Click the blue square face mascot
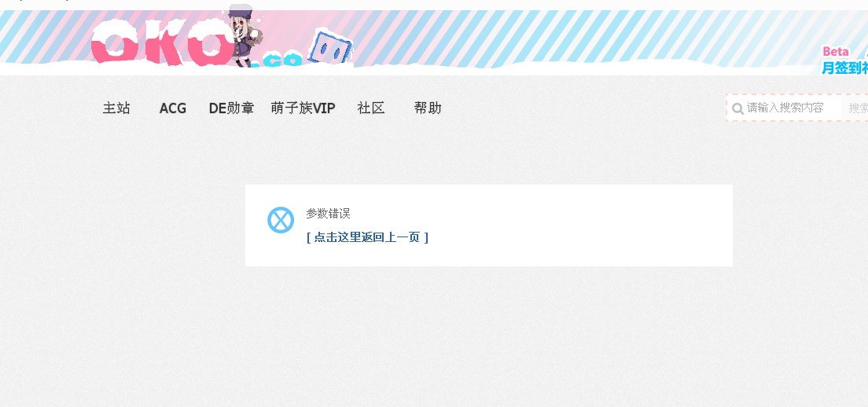Viewport: 868px width, 407px height. coord(330,48)
